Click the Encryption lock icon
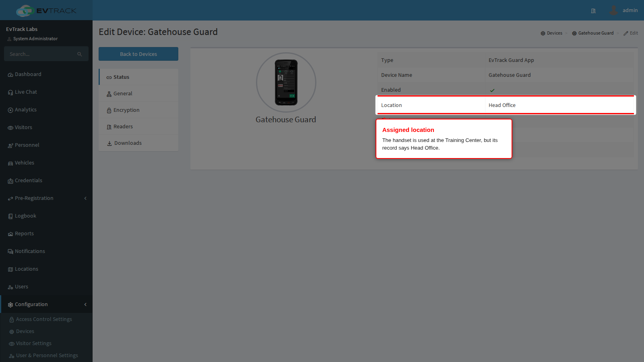Viewport: 644px width, 362px height. (x=109, y=111)
